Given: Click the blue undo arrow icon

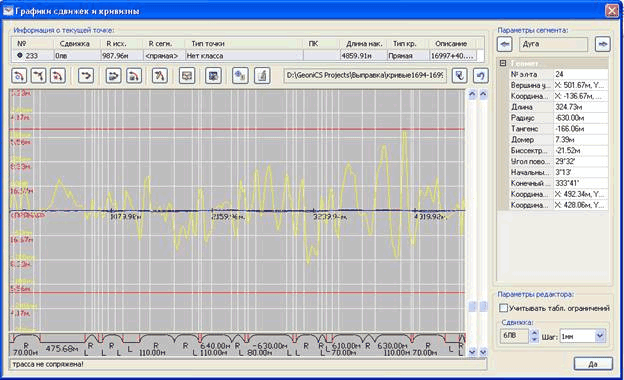Looking at the screenshot, I should pyautogui.click(x=480, y=76).
